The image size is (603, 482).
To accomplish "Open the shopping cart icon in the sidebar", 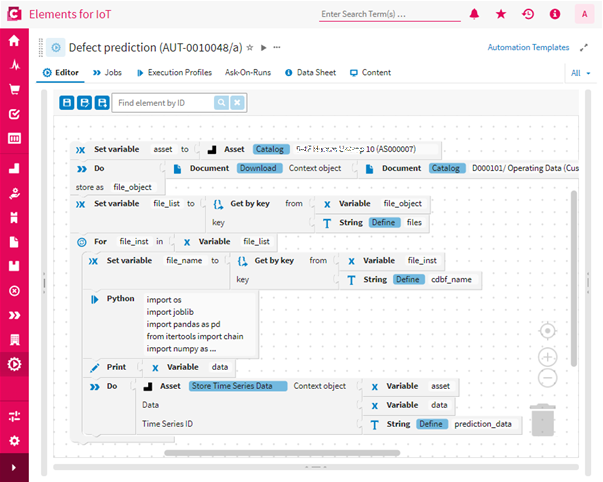I will 14,89.
